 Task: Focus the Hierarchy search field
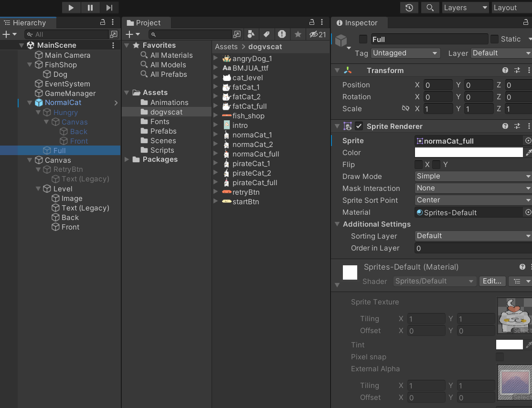coord(66,34)
